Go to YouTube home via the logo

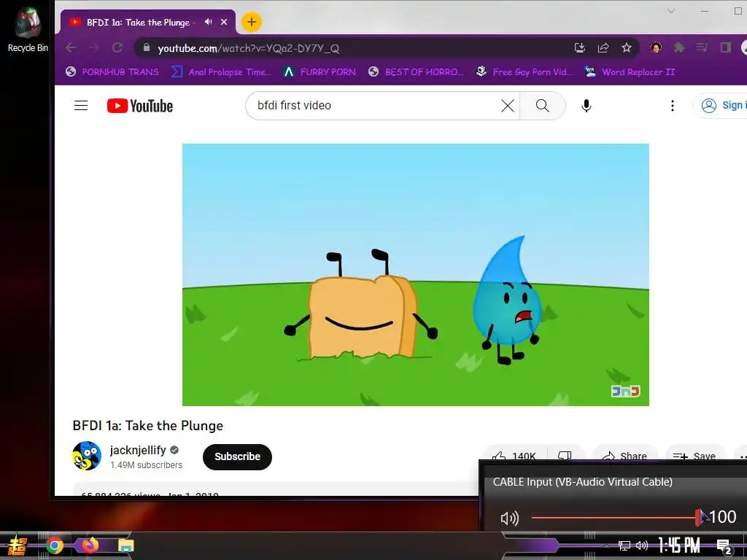click(x=140, y=106)
